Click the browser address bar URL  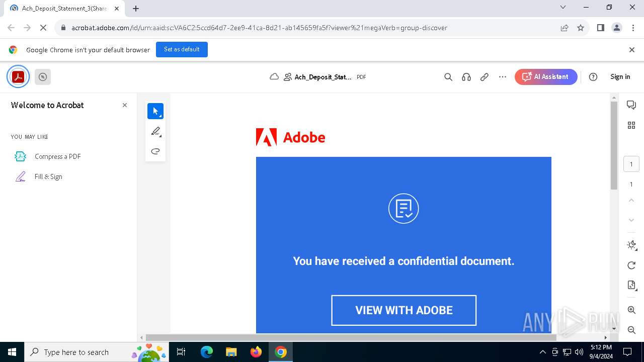[259, 28]
